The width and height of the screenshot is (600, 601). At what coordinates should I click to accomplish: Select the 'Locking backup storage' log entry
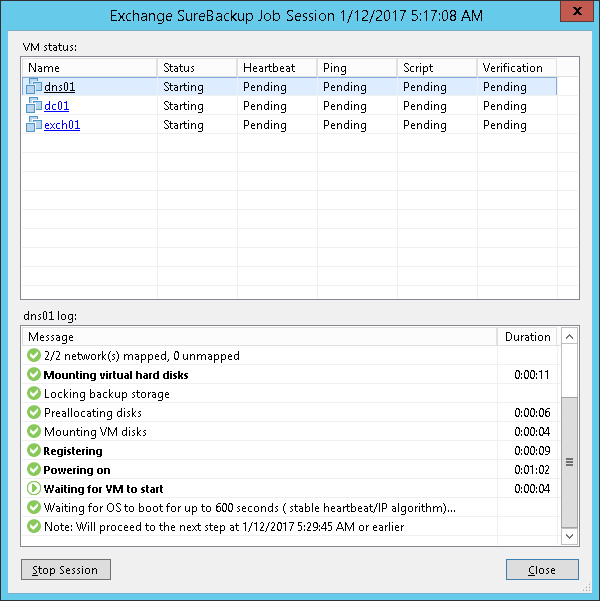(x=289, y=394)
